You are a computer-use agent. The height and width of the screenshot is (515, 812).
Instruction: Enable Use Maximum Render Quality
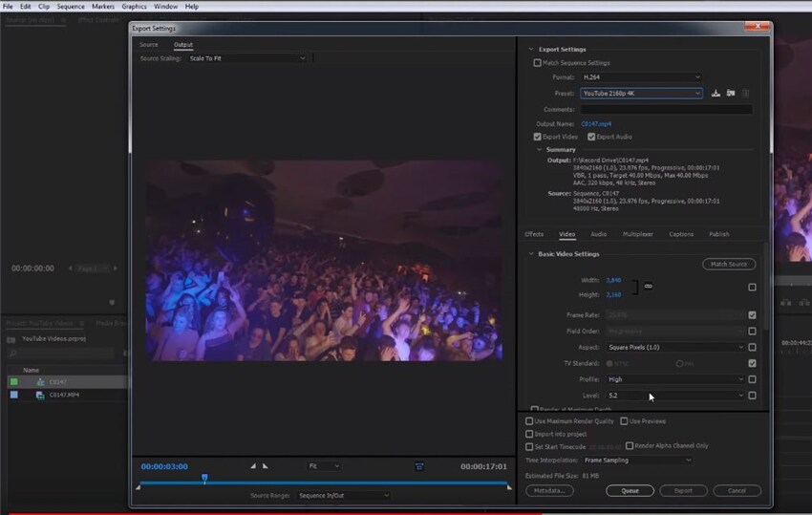[x=529, y=421]
